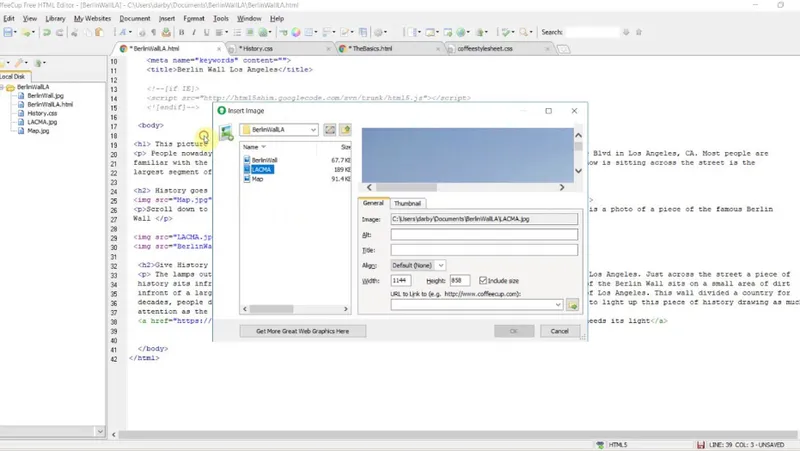The width and height of the screenshot is (800, 451).
Task: Click the Undo arrow in toolbar
Action: click(x=46, y=32)
